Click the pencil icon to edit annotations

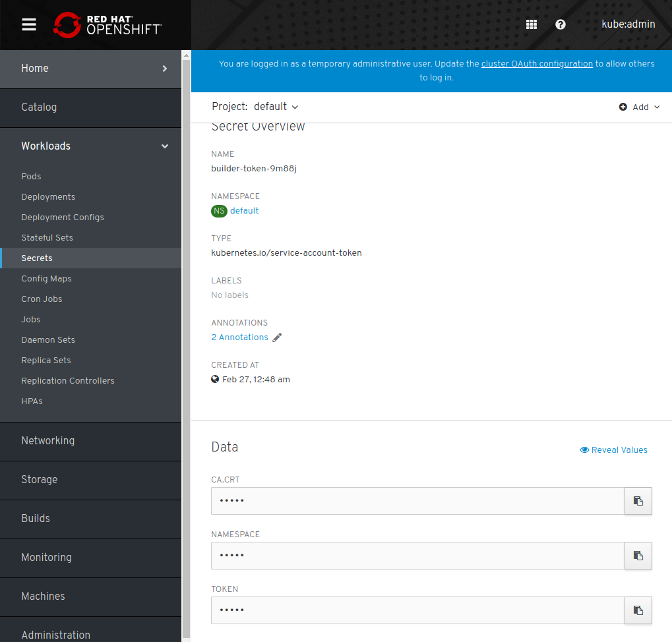pyautogui.click(x=277, y=337)
